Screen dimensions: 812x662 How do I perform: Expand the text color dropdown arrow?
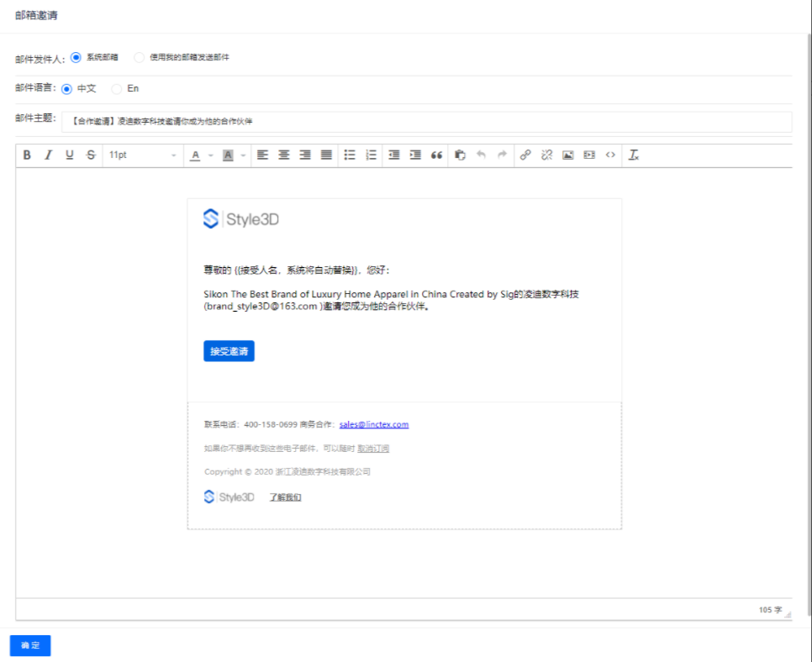(210, 155)
